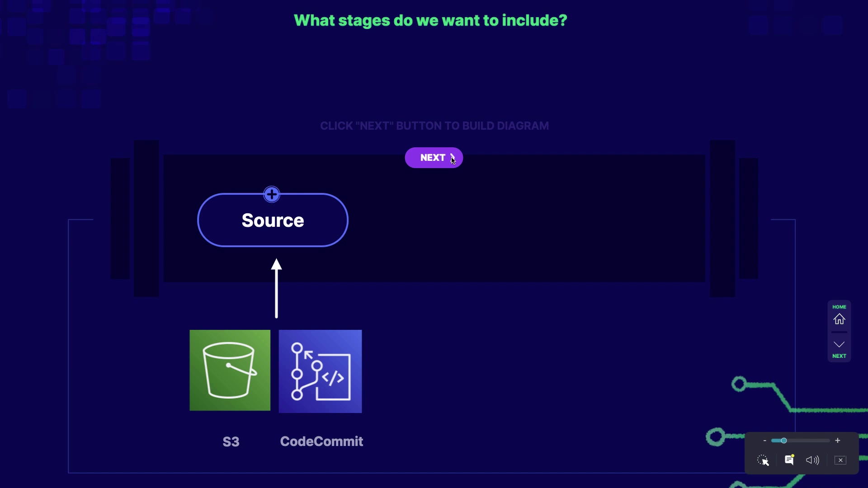The width and height of the screenshot is (868, 488).
Task: Toggle the cursor highlight tool
Action: tap(763, 460)
